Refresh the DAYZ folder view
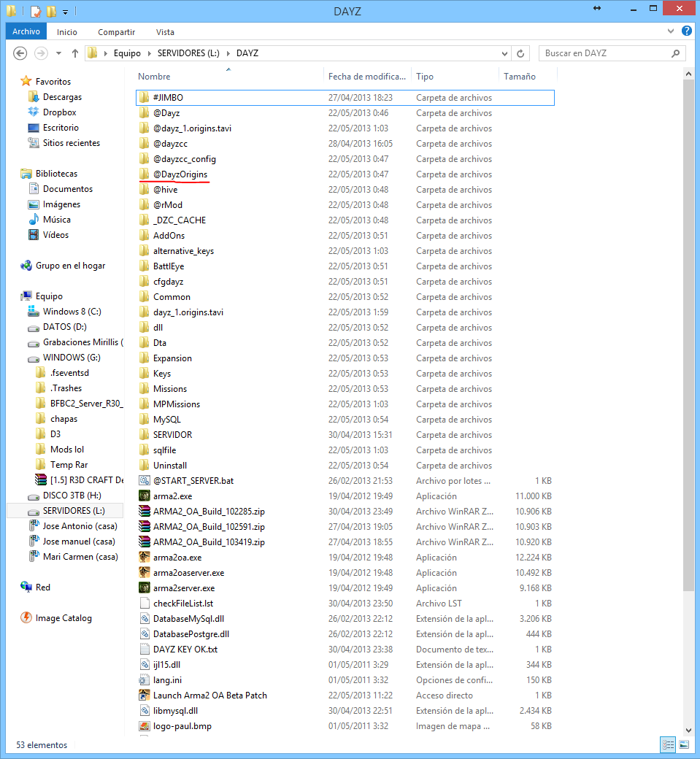Image resolution: width=700 pixels, height=759 pixels. click(520, 53)
